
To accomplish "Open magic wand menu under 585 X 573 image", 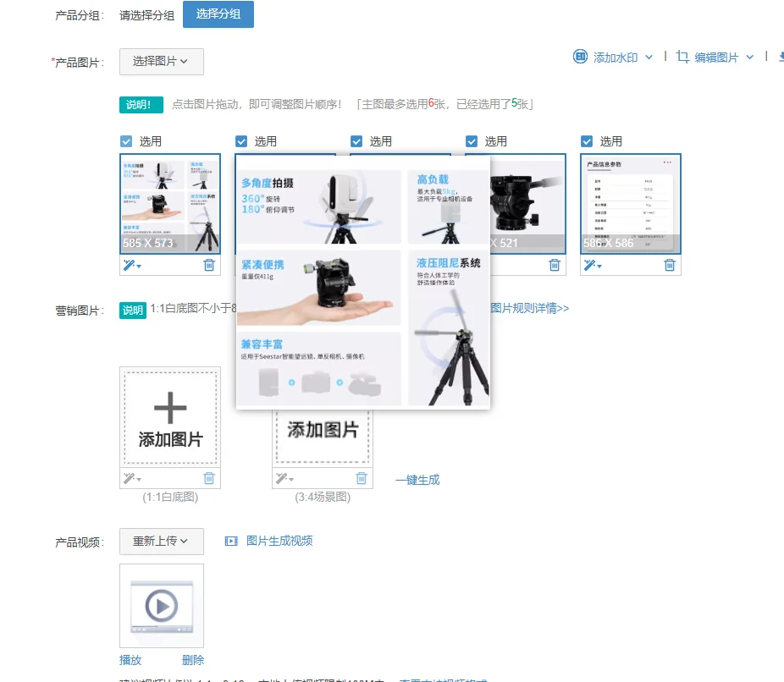I will coord(132,266).
